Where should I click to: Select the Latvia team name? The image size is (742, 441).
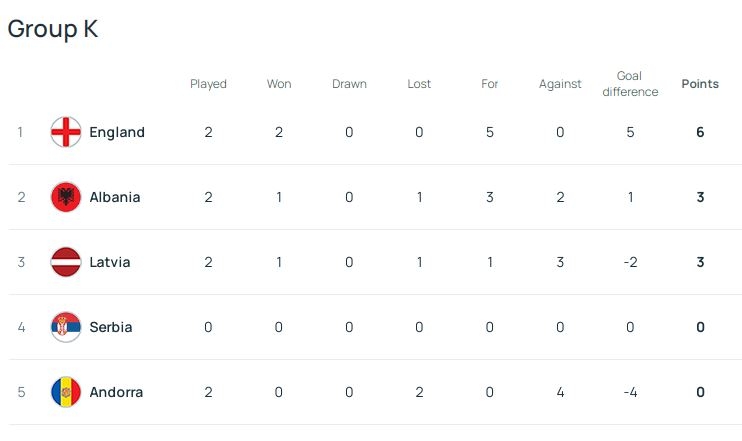click(110, 262)
